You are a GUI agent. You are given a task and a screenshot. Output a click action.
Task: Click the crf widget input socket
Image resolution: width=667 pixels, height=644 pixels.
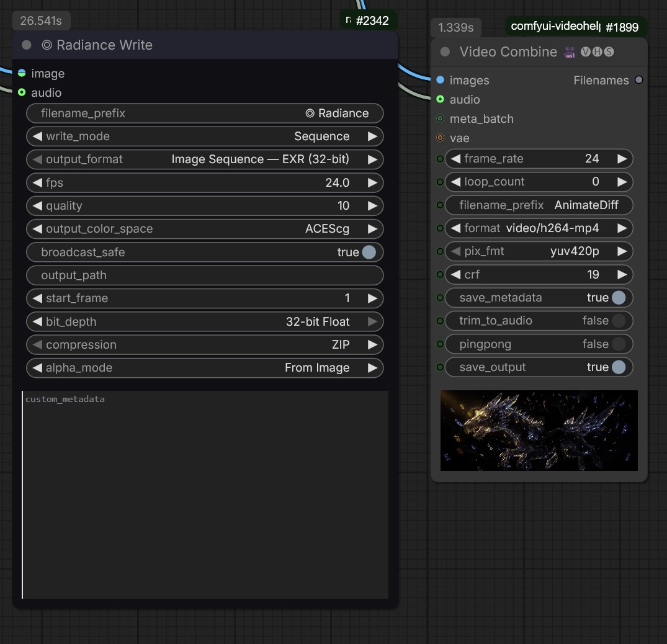pos(441,274)
